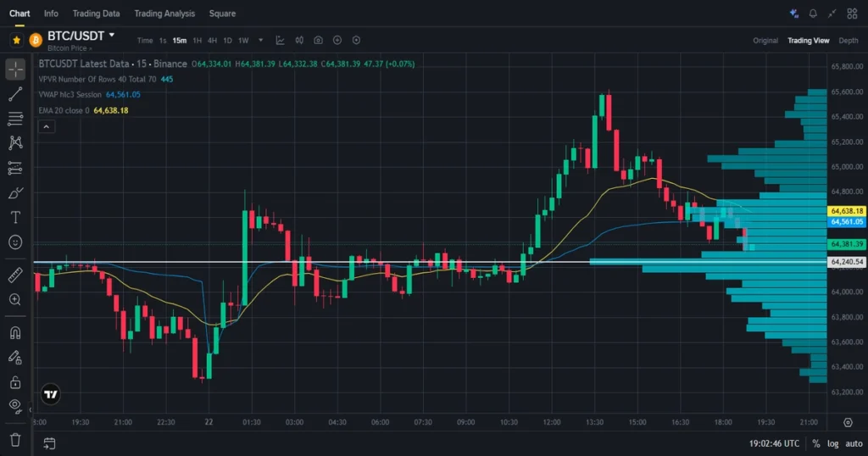Toggle magnet mode snapping
Image resolution: width=868 pixels, height=456 pixels.
(15, 332)
